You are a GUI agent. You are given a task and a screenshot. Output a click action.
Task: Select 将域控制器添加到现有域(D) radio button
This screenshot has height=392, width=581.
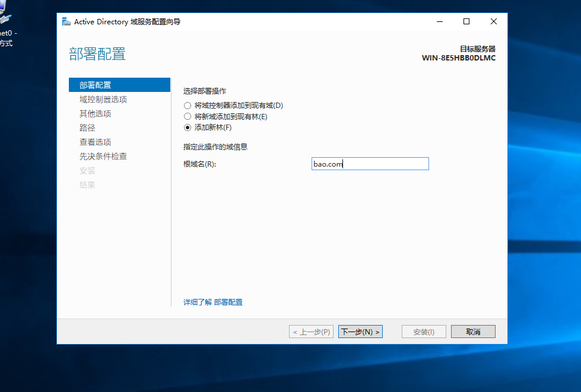(188, 106)
